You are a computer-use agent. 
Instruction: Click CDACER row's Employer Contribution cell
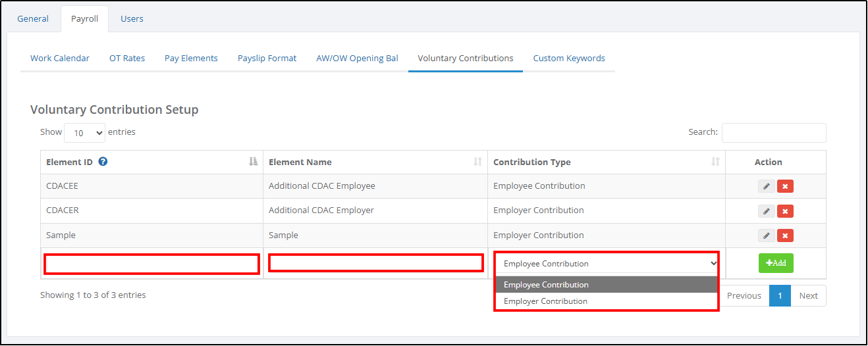click(x=607, y=210)
